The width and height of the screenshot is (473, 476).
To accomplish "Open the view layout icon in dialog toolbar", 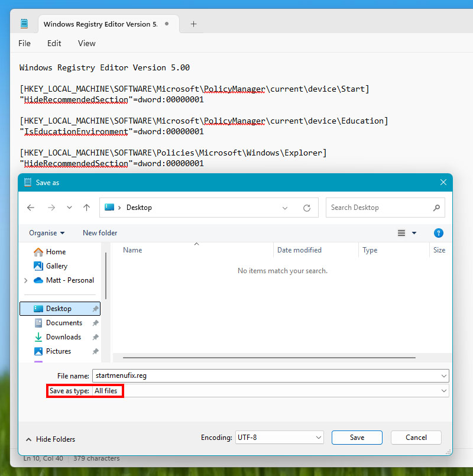I will (401, 233).
